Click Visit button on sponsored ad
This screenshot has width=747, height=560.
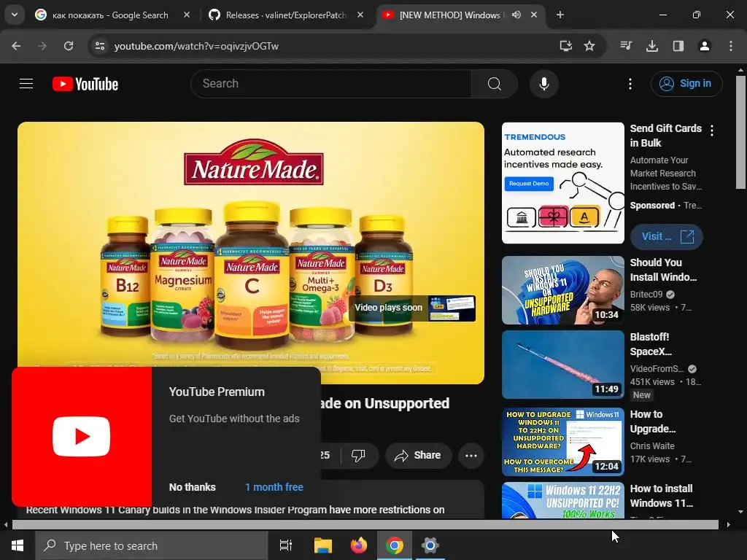(667, 237)
